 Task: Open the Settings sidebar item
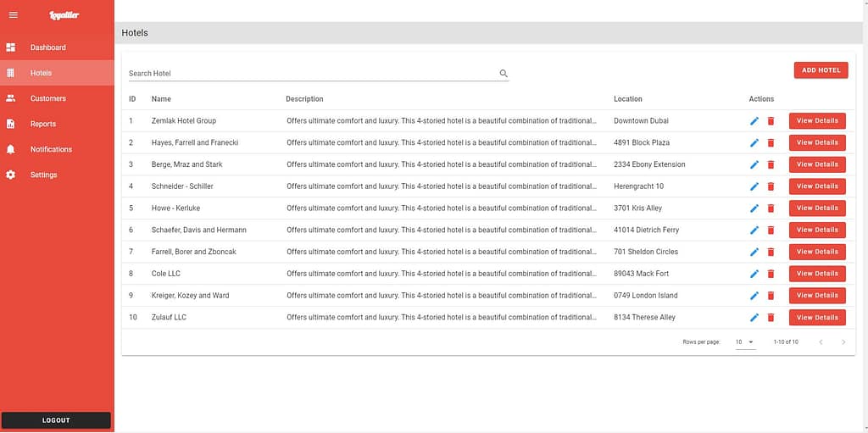pos(43,175)
